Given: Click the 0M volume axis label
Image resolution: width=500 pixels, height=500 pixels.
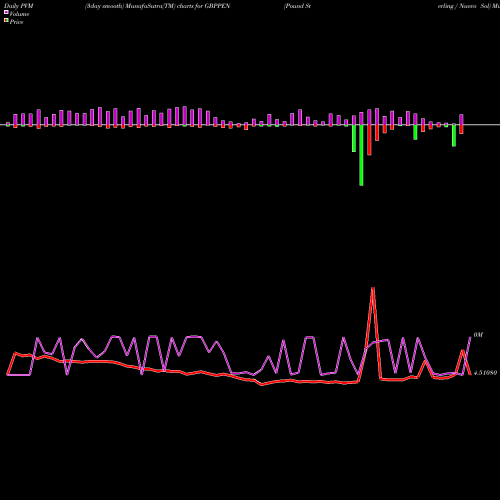Looking at the screenshot, I should click(x=478, y=335).
